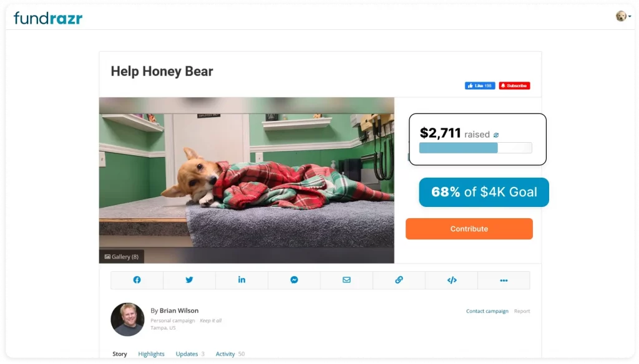The height and width of the screenshot is (364, 639).
Task: Share the campaign by email
Action: 346,280
